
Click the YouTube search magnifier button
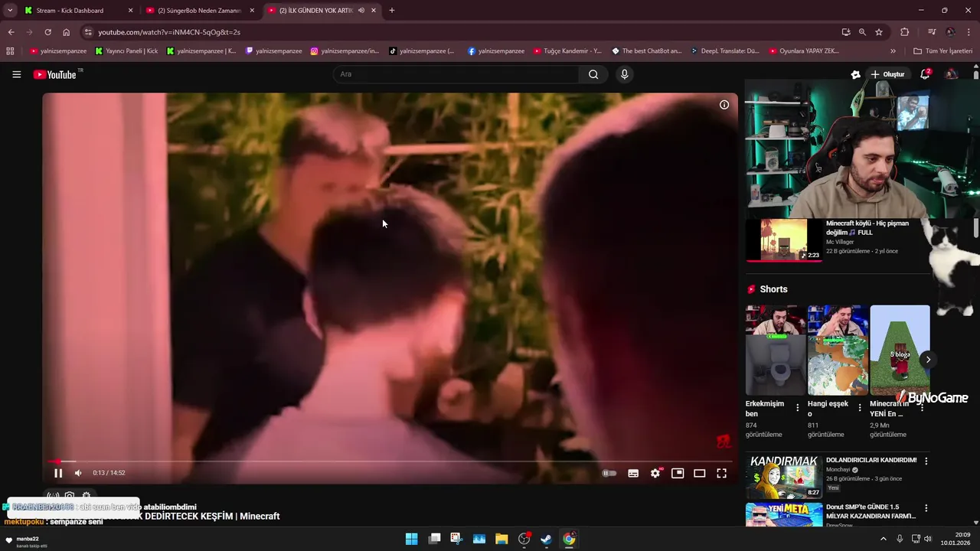click(593, 74)
